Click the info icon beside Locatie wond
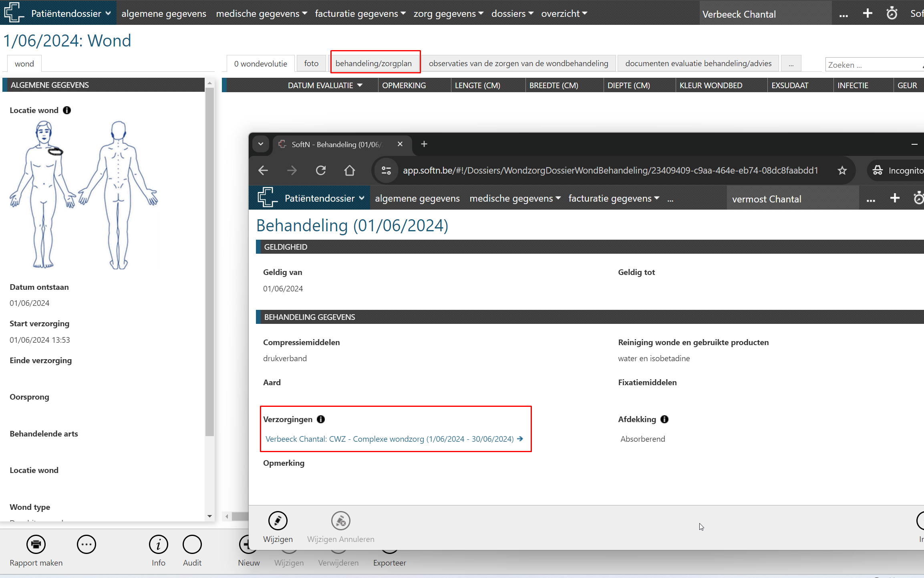This screenshot has width=924, height=578. pyautogui.click(x=67, y=110)
